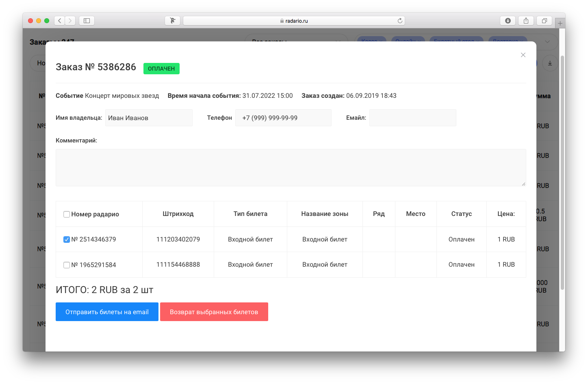Click Отправить билеты на email button
Image resolution: width=588 pixels, height=384 pixels.
tap(107, 312)
